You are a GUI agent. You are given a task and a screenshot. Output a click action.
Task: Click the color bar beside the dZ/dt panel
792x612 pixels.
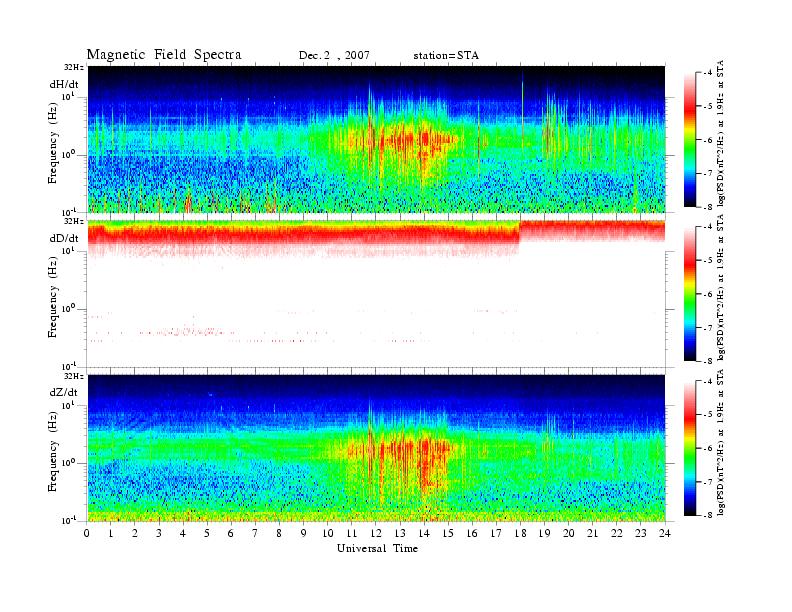point(690,448)
